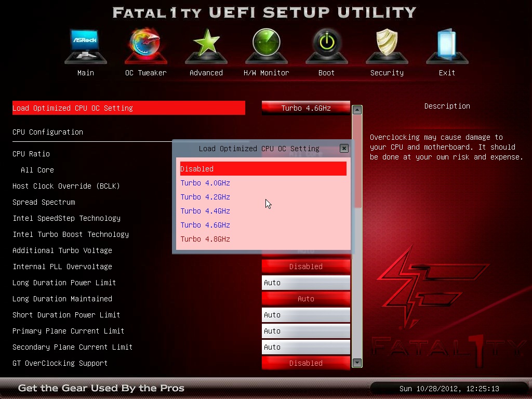Select the Spread Spectrum setting
Screen dimensions: 532x399
[x=44, y=202]
